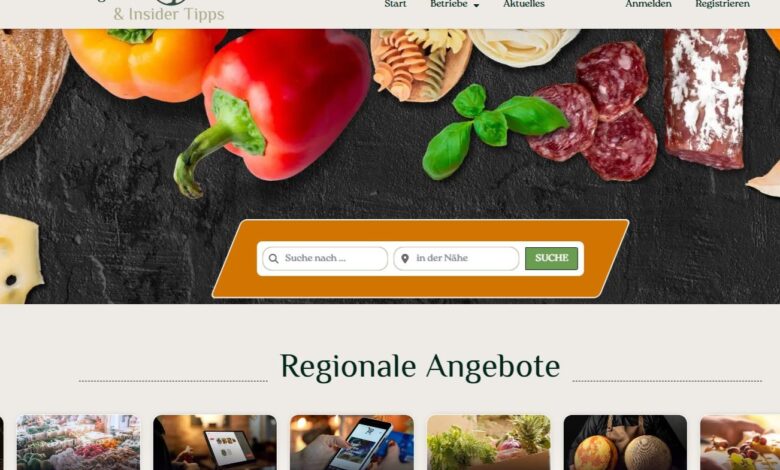
Task: Open the smartphone payment offer thumbnail
Action: pyautogui.click(x=352, y=443)
